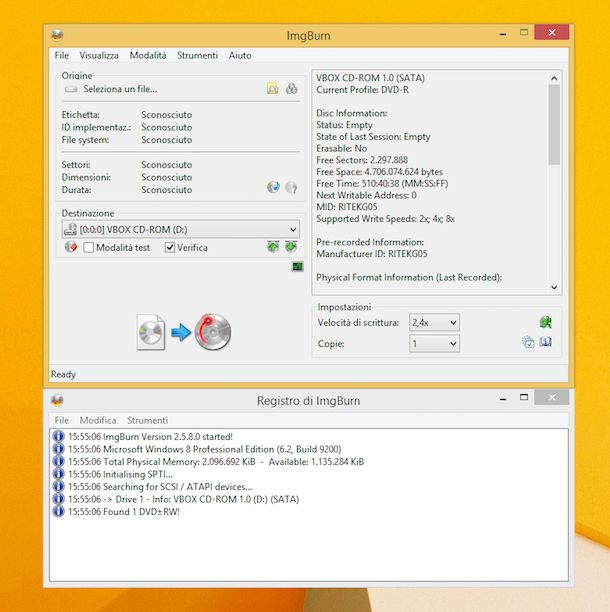Uncheck the Verifica checkbox
This screenshot has height=612, width=610.
coord(170,247)
